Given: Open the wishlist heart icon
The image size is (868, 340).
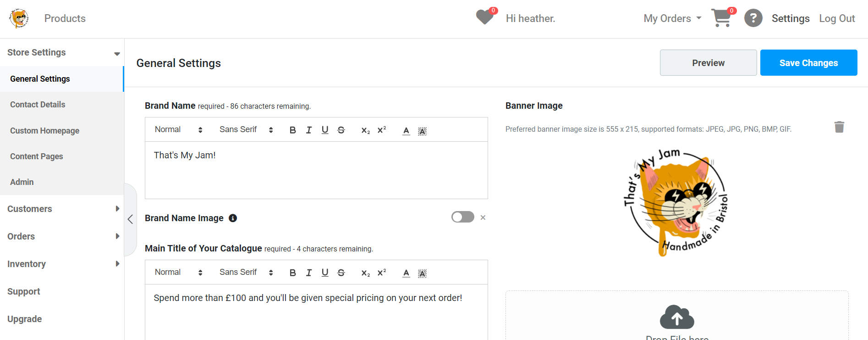Looking at the screenshot, I should (484, 17).
